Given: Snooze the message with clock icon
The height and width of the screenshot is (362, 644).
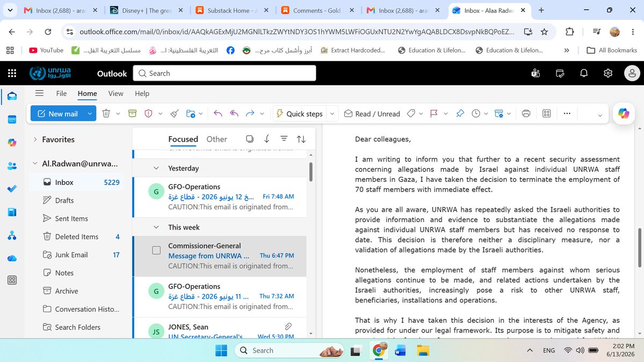Looking at the screenshot, I should click(476, 114).
